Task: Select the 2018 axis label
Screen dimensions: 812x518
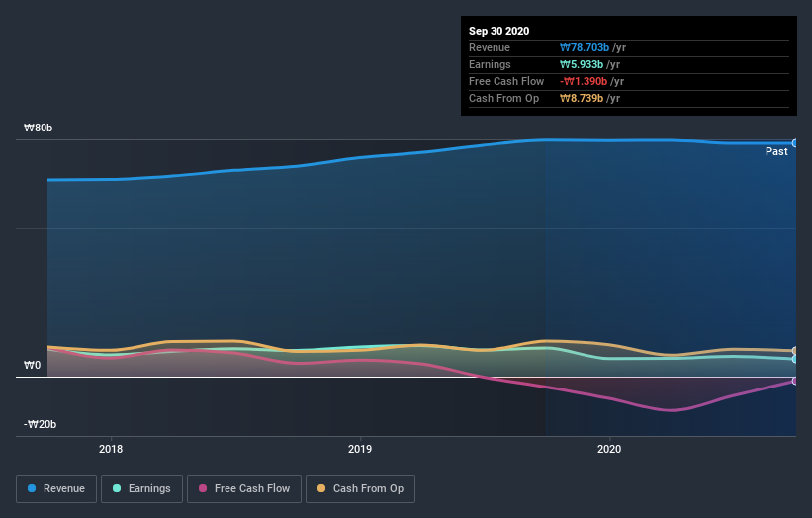Action: [x=111, y=449]
